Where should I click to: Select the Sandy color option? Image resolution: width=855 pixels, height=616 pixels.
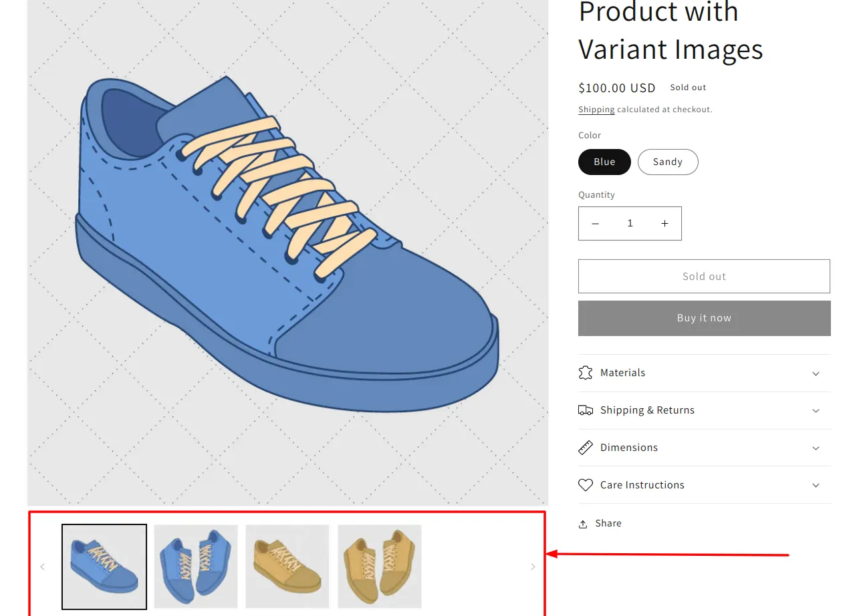tap(667, 162)
